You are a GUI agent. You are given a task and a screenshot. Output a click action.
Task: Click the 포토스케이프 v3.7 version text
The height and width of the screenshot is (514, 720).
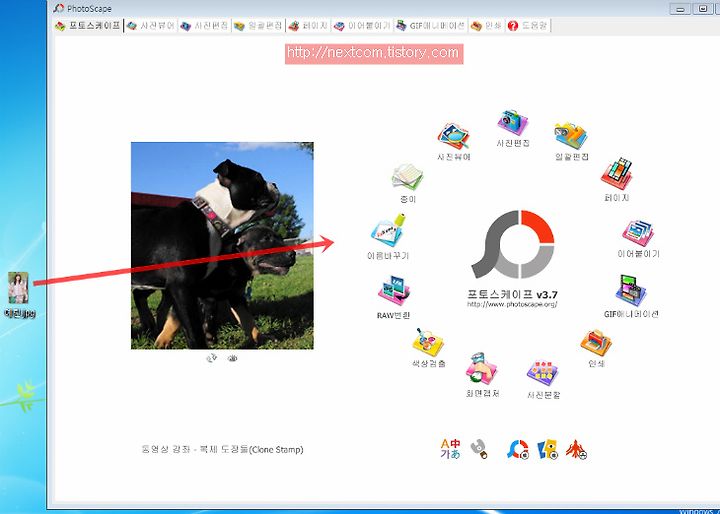click(x=512, y=294)
